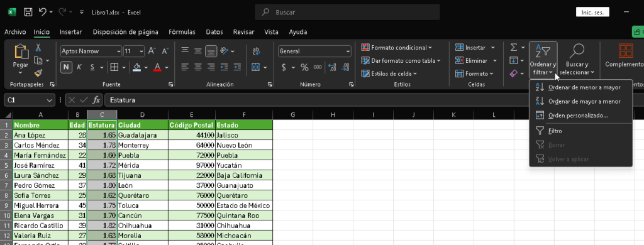Center text horizontally
The height and width of the screenshot is (245, 644).
198,67
